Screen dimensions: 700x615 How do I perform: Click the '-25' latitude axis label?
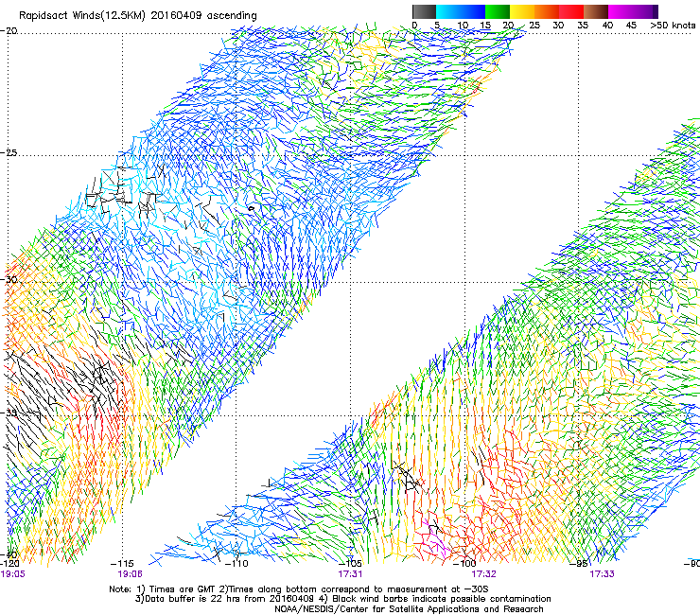click(9, 152)
